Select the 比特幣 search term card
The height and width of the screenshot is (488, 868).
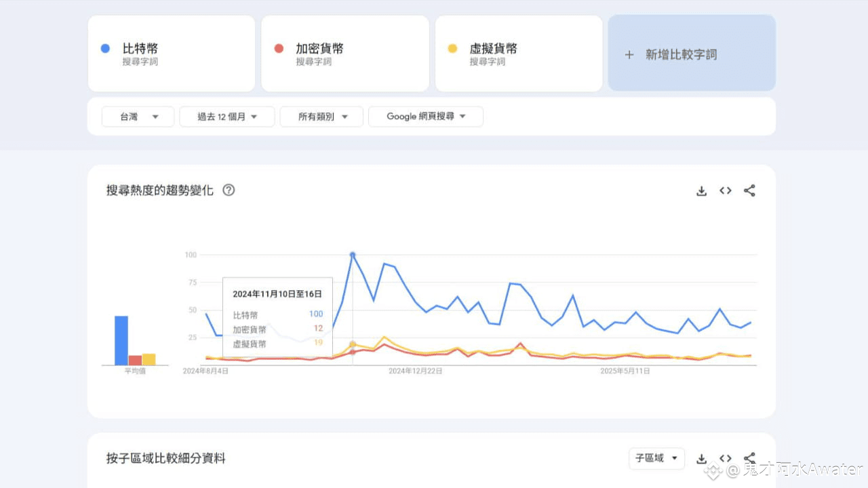pyautogui.click(x=172, y=54)
